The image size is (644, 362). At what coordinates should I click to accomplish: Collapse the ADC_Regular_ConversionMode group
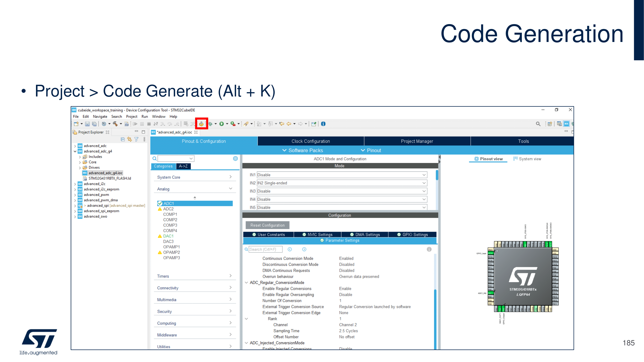click(x=246, y=283)
